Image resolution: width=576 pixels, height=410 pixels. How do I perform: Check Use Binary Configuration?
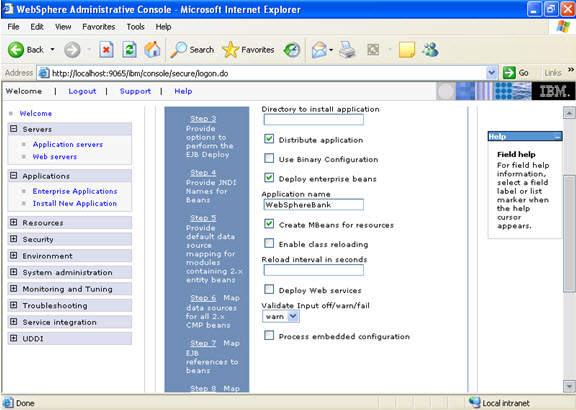[x=269, y=158]
